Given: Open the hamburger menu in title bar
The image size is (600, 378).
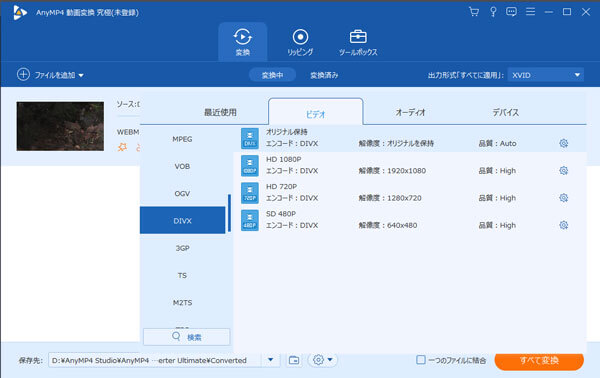Looking at the screenshot, I should (530, 12).
